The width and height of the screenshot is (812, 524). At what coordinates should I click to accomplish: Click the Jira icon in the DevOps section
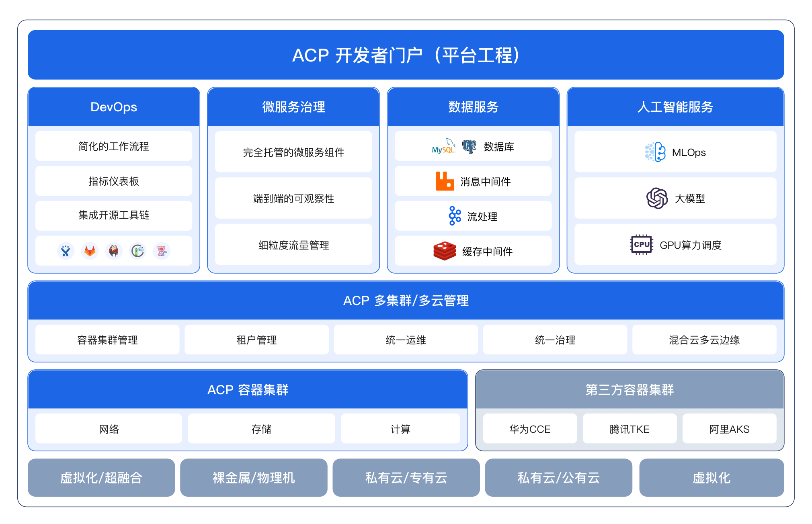click(66, 251)
